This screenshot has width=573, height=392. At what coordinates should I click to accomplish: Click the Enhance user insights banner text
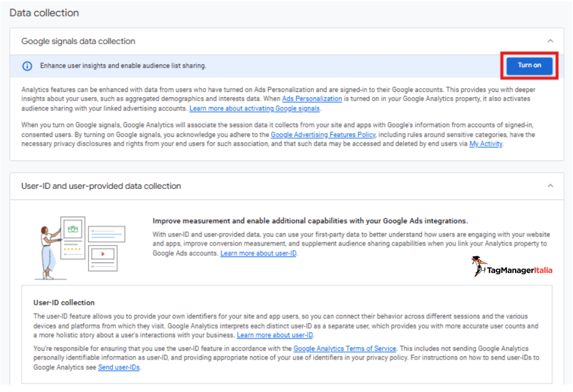tap(123, 66)
